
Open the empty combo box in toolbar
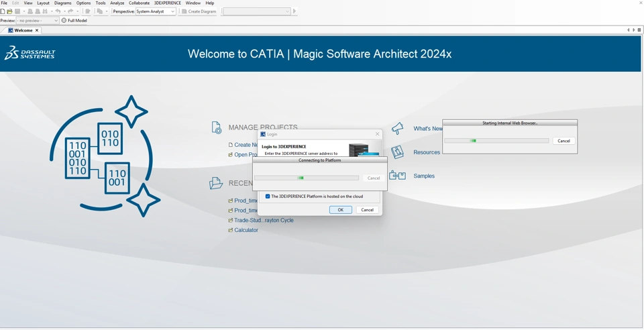point(257,11)
